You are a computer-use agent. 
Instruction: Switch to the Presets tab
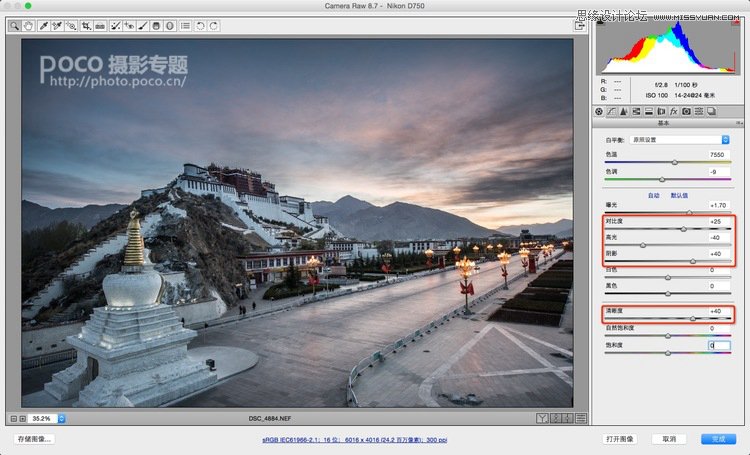(x=699, y=111)
